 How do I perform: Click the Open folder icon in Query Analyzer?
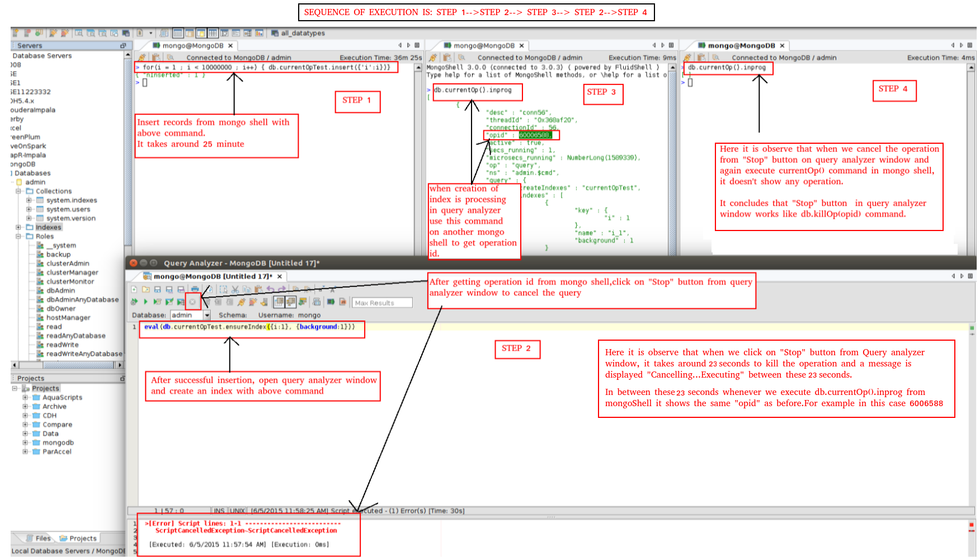coord(146,289)
